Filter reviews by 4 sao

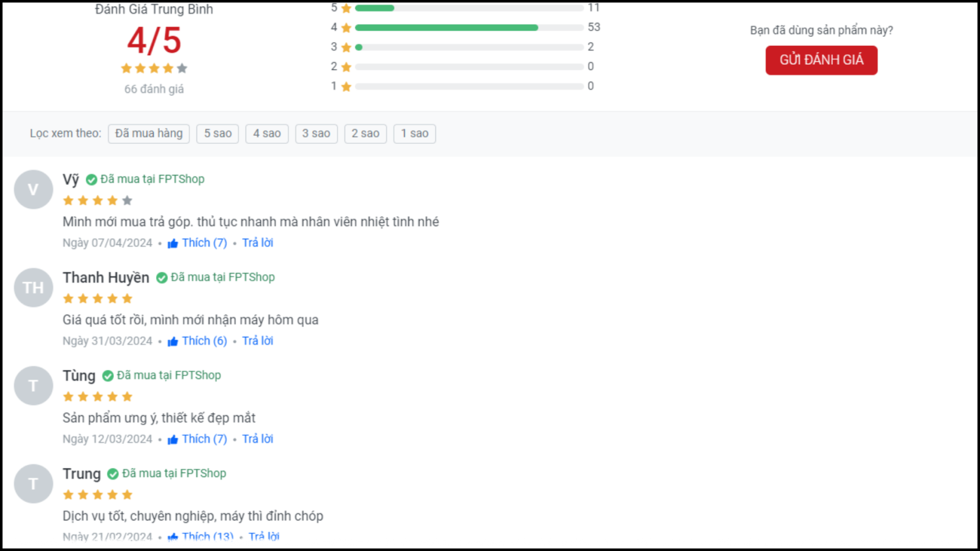[266, 133]
